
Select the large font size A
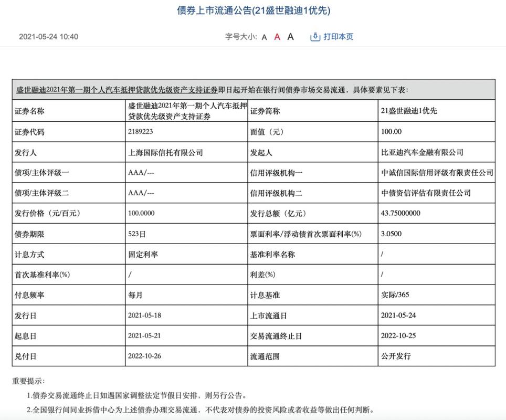pos(290,37)
